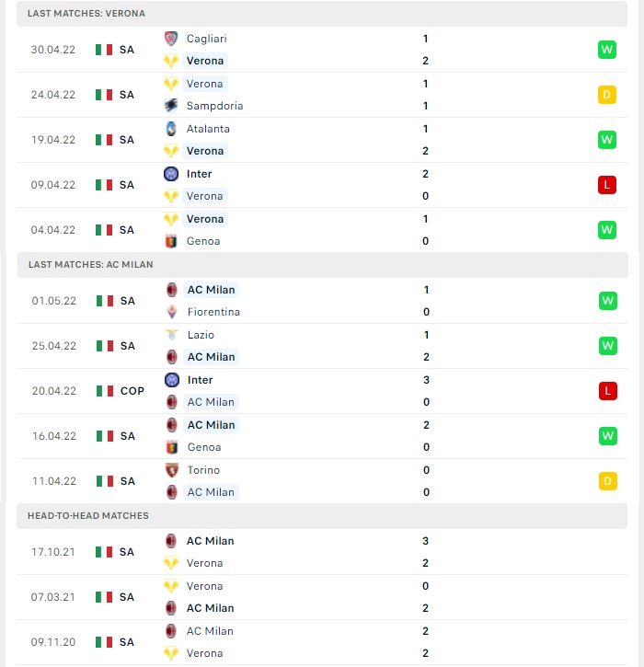Open the Last Matches: Verona section header
The image size is (644, 667).
(322, 13)
